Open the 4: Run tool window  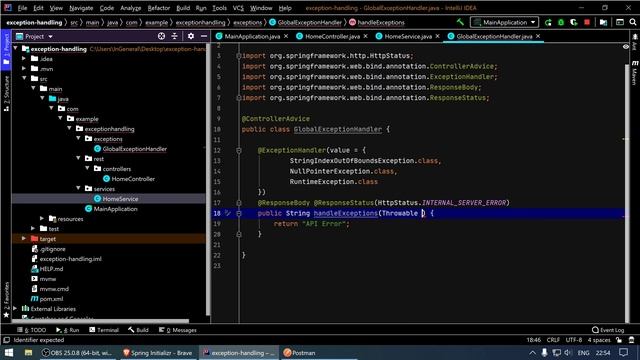[68, 330]
